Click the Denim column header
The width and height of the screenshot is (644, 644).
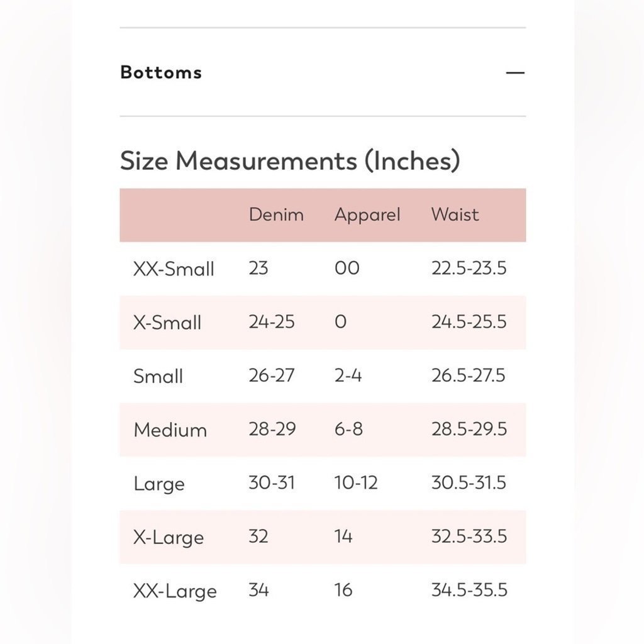click(x=276, y=215)
